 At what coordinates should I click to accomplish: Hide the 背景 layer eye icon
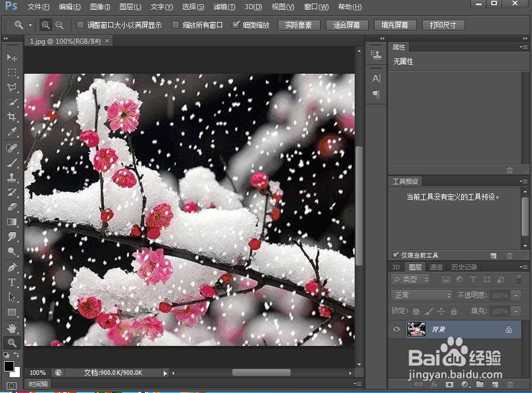pos(396,329)
